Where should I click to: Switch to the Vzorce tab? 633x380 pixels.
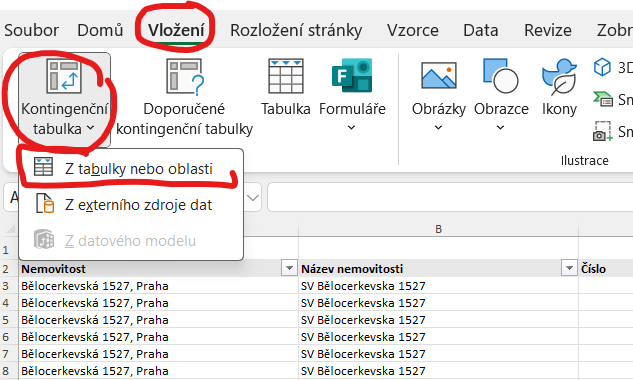pyautogui.click(x=413, y=30)
